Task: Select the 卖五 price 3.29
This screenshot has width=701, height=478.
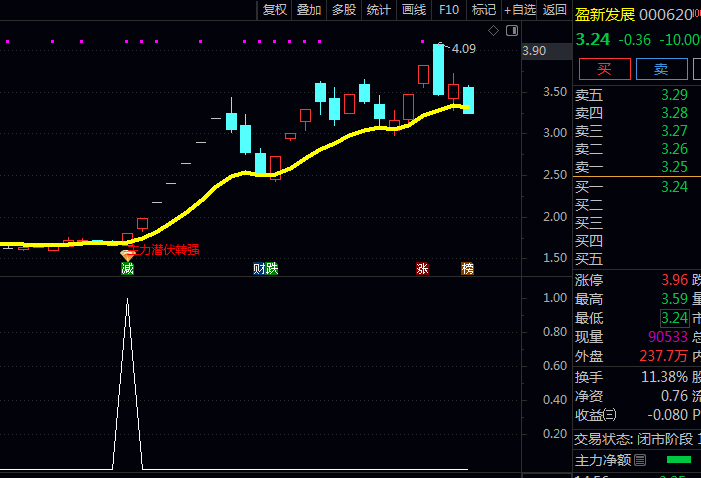Action: 674,95
